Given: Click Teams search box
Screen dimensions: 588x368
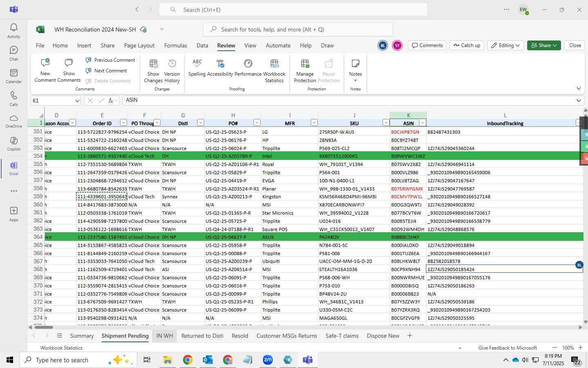Looking at the screenshot, I should coord(293,9).
